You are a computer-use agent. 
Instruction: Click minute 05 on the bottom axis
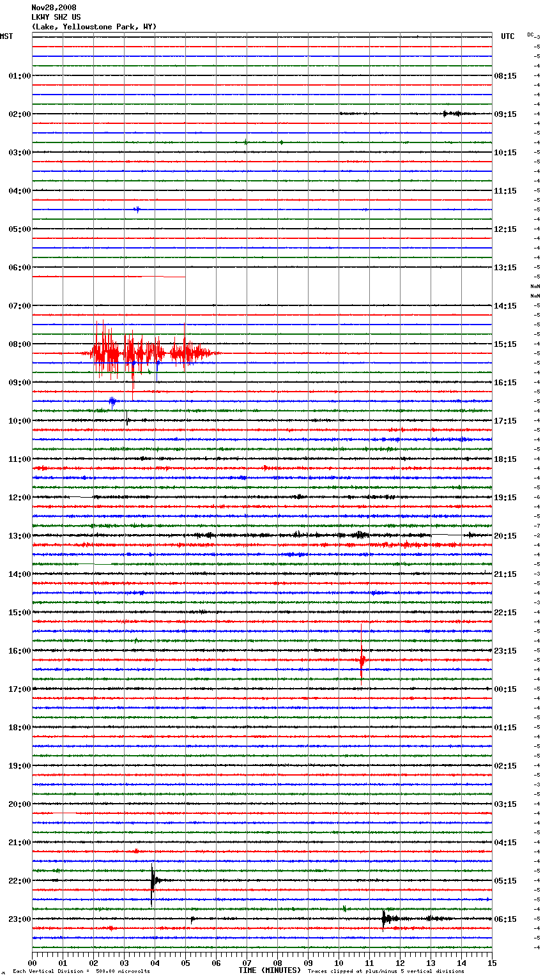click(185, 963)
